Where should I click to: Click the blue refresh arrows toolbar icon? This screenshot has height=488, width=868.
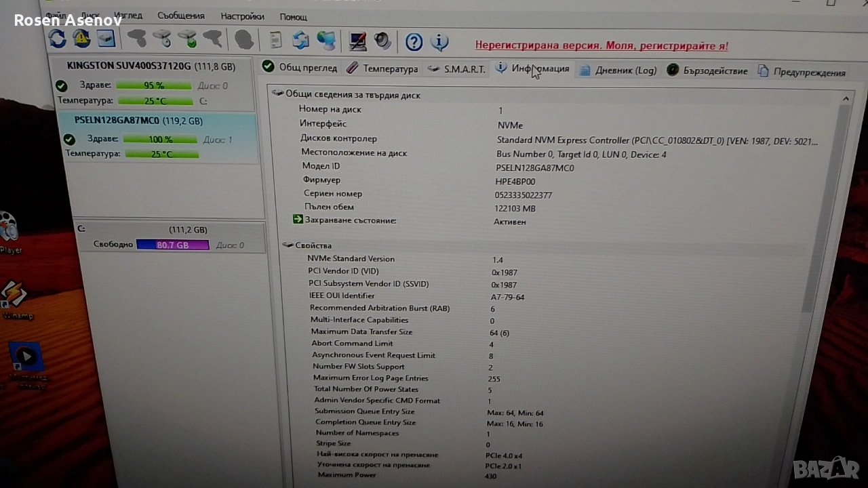(x=58, y=39)
